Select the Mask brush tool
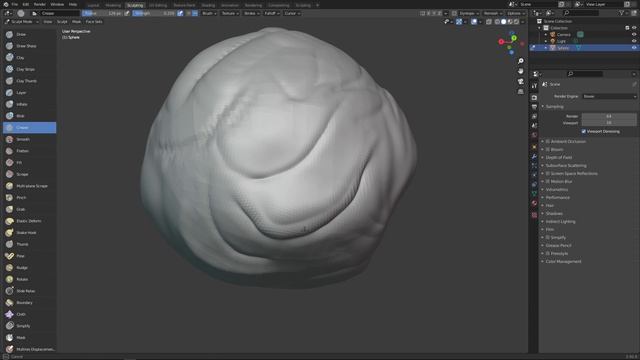The image size is (640, 360). pos(29,338)
